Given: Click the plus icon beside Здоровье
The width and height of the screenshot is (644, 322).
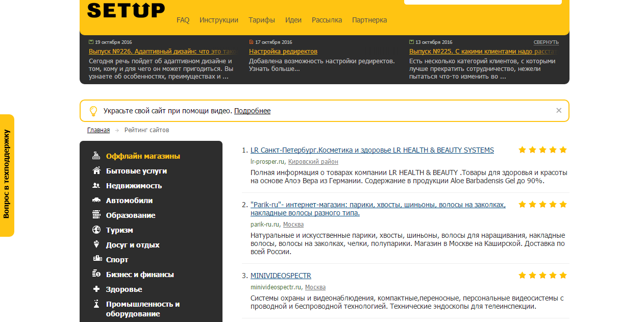Looking at the screenshot, I should [96, 289].
